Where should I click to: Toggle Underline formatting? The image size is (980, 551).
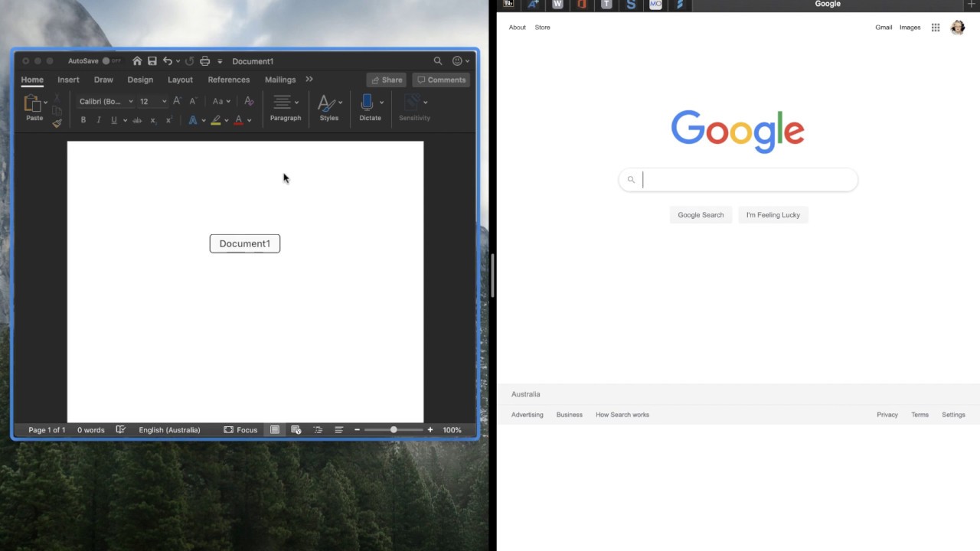(114, 120)
